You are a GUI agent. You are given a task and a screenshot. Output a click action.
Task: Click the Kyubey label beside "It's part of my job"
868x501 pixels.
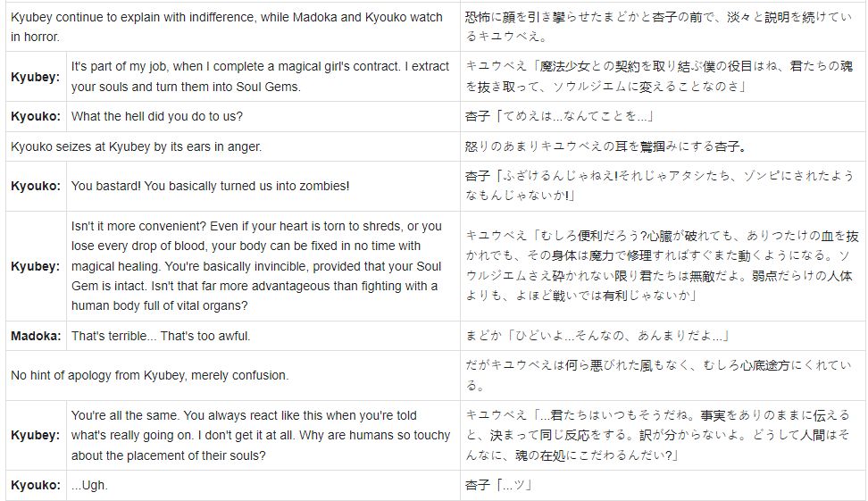click(x=36, y=77)
